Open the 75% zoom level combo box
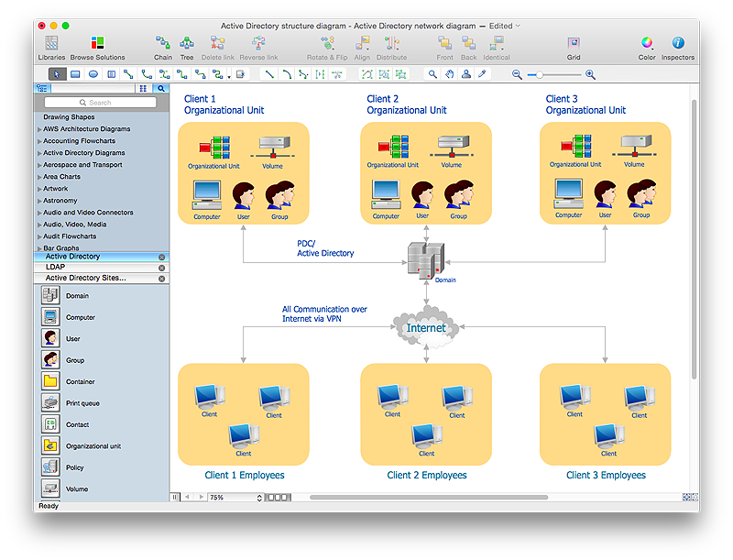Image resolution: width=733 pixels, height=560 pixels. click(x=235, y=498)
